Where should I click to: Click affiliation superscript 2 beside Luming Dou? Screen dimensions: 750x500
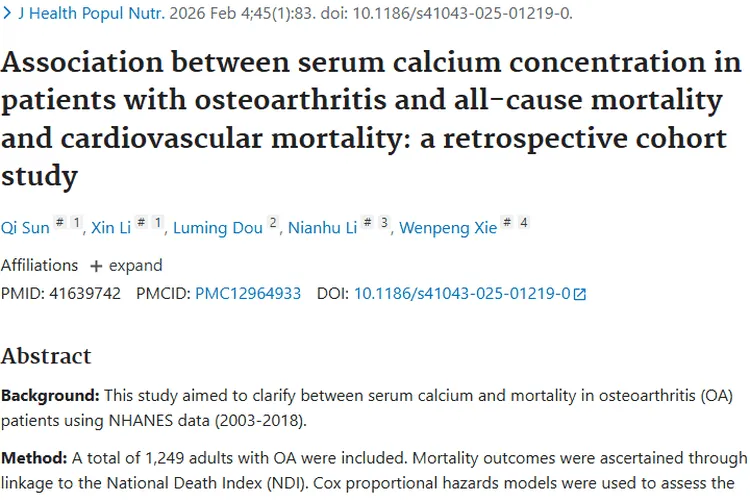coord(272,223)
